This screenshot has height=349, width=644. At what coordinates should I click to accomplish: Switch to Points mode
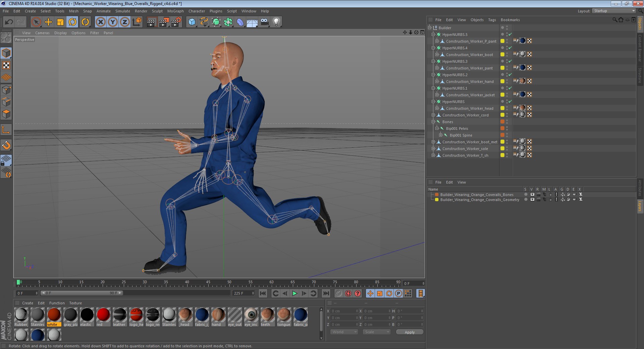pos(6,90)
